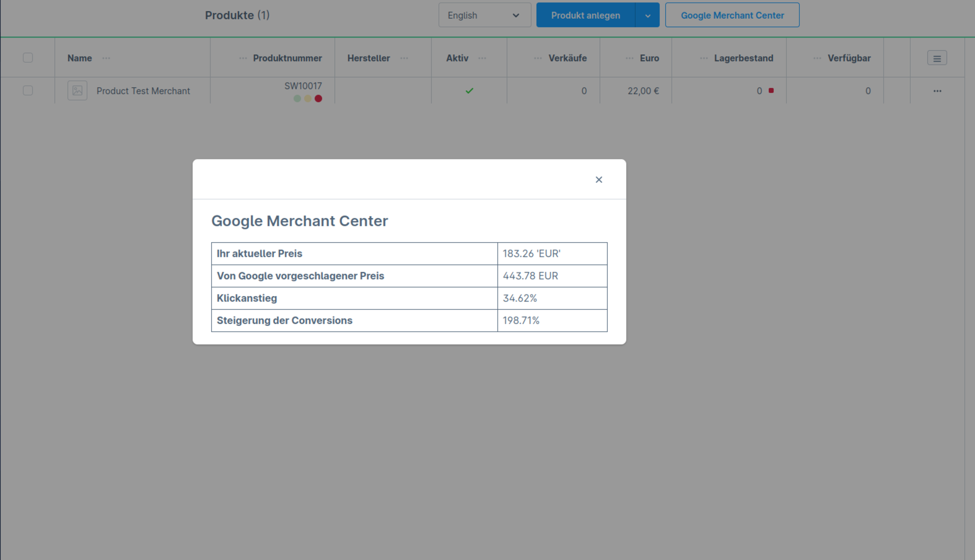The image size is (975, 560).
Task: Open the Verfügbar column options dots
Action: coord(818,58)
